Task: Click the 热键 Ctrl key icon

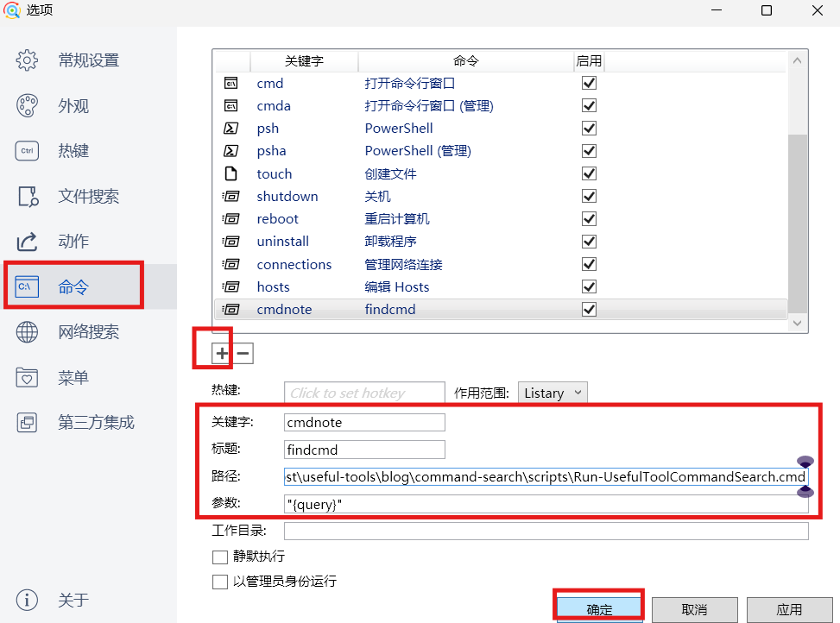Action: coord(27,151)
